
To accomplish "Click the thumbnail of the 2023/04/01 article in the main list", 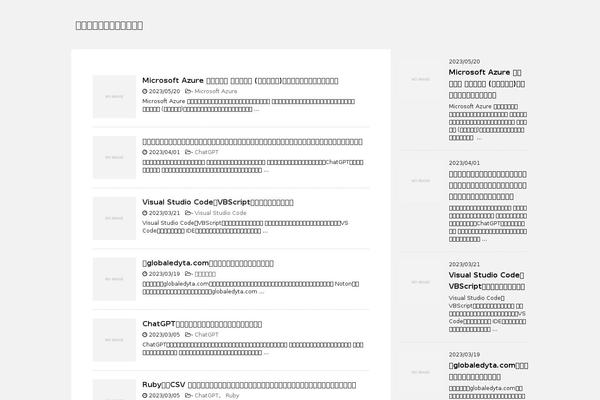I will pos(114,157).
